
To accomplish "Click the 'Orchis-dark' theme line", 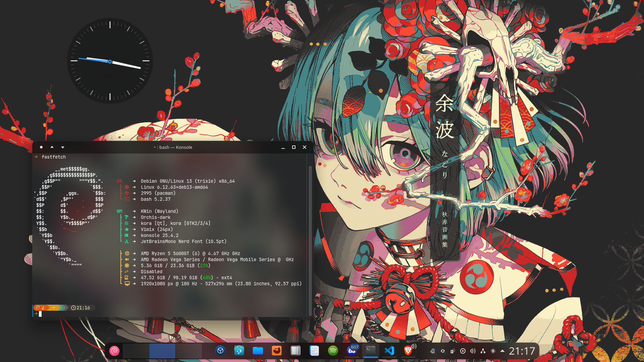I will [156, 217].
